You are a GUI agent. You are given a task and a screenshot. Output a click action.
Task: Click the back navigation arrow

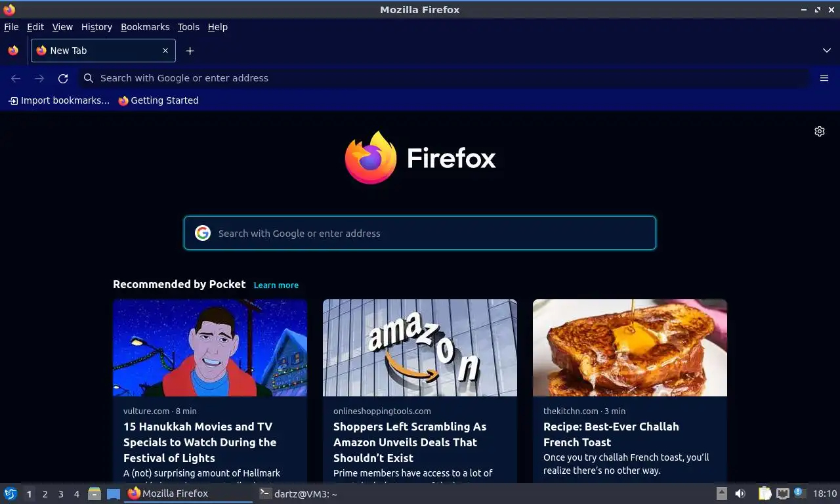click(x=16, y=78)
